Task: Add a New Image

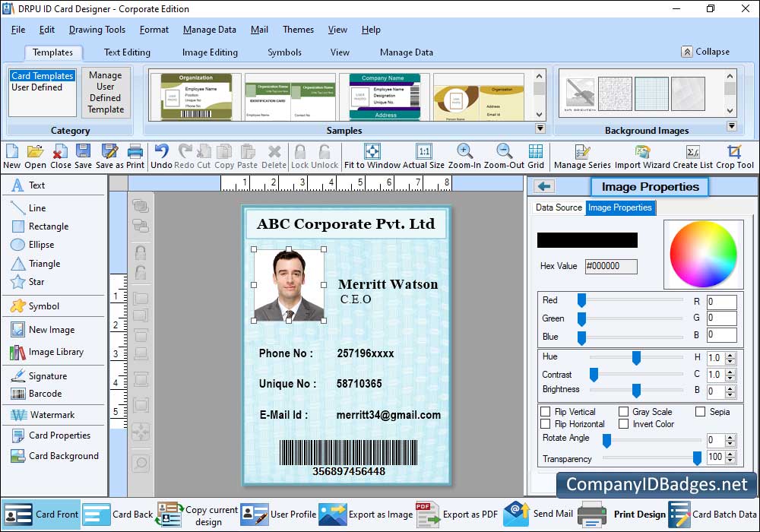Action: pos(42,330)
